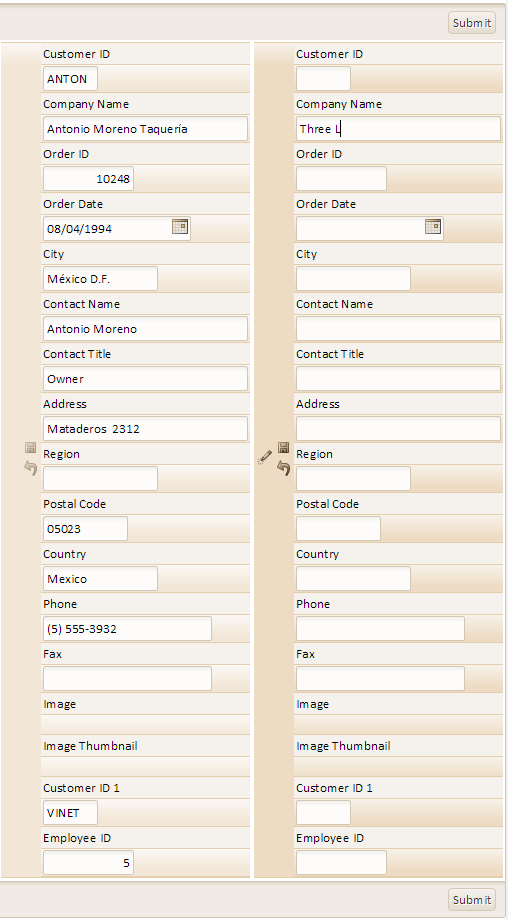Viewport: 508px width, 920px height.
Task: Select the Order ID field showing 10248
Action: click(x=89, y=179)
